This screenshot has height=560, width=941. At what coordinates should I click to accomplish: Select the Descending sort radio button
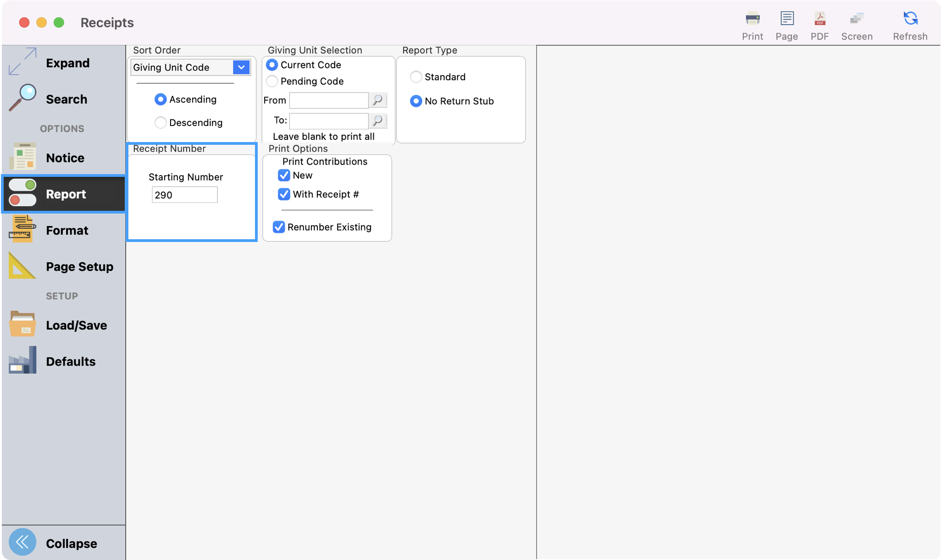pos(161,123)
